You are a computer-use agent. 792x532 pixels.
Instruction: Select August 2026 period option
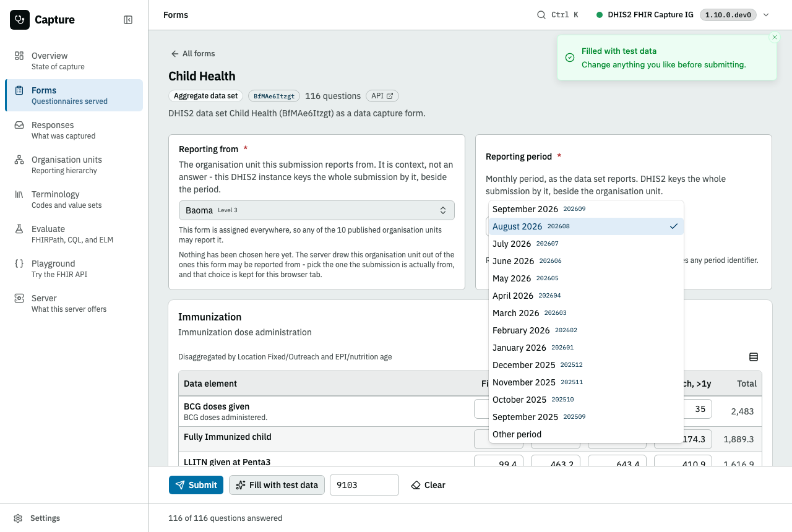(x=586, y=226)
